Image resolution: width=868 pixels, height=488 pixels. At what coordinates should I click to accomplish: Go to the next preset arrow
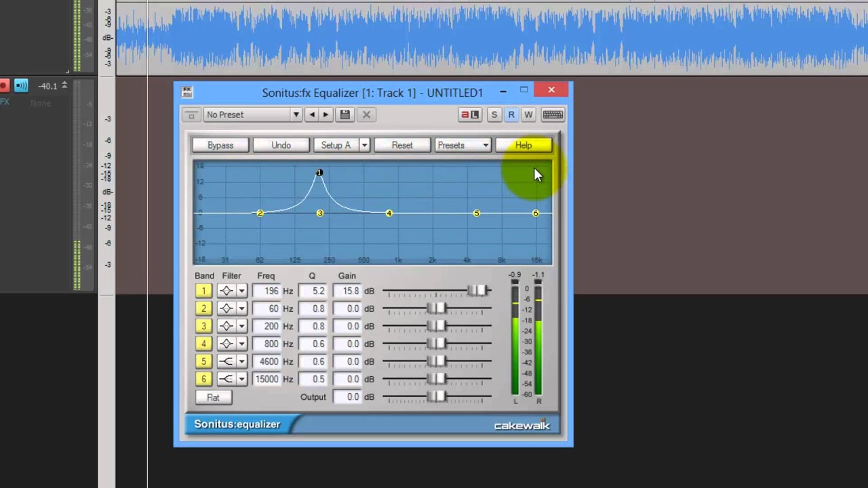click(x=325, y=115)
